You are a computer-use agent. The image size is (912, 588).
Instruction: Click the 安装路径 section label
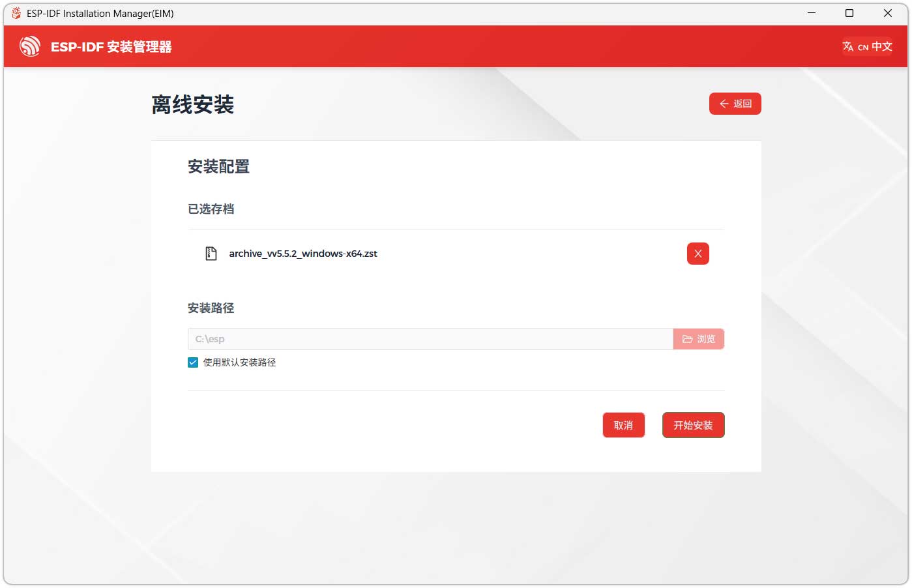pos(211,308)
